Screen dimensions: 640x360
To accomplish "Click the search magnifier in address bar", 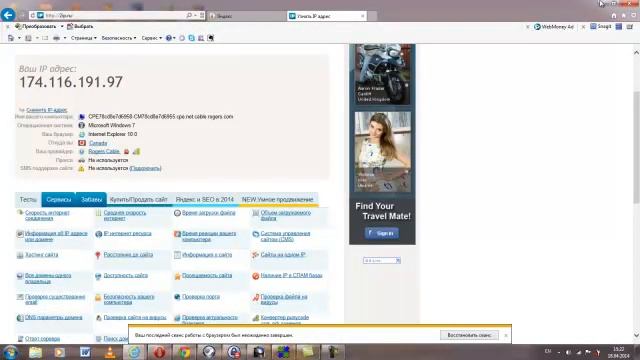I will (x=189, y=15).
